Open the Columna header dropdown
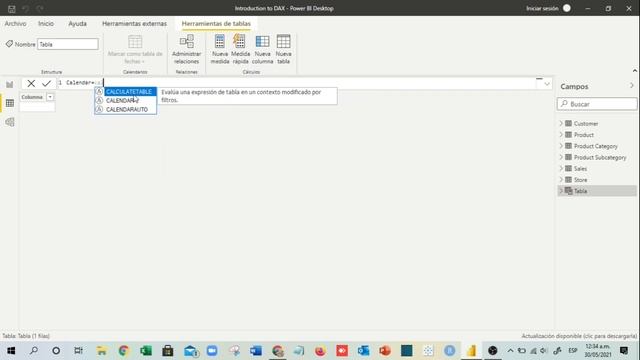Image resolution: width=640 pixels, height=360 pixels. tap(50, 97)
